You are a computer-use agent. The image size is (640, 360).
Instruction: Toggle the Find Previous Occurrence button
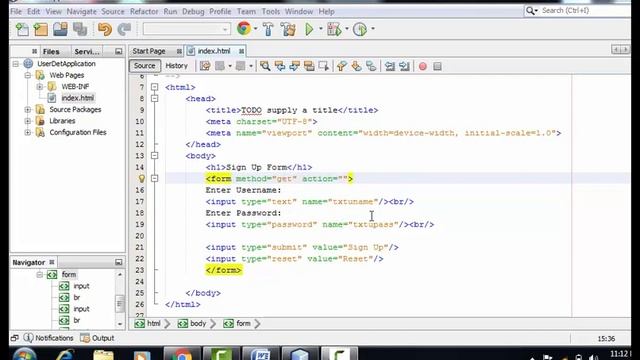point(280,66)
